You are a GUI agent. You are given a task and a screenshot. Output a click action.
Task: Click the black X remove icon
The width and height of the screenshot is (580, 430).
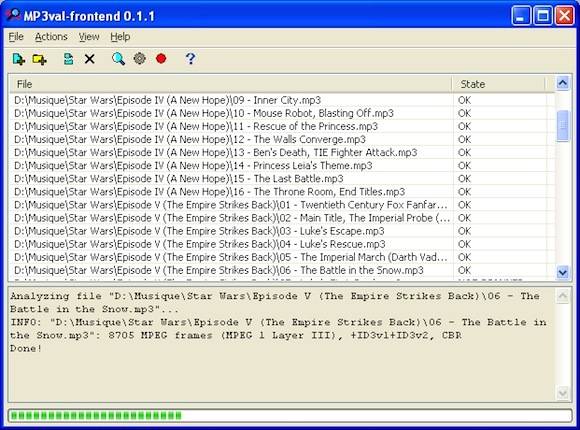pyautogui.click(x=90, y=59)
